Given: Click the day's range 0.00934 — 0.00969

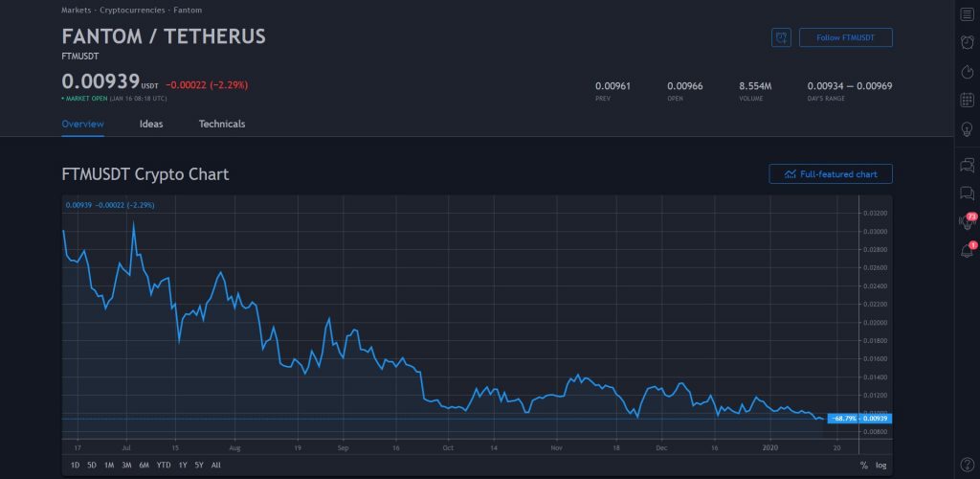Looking at the screenshot, I should [850, 86].
